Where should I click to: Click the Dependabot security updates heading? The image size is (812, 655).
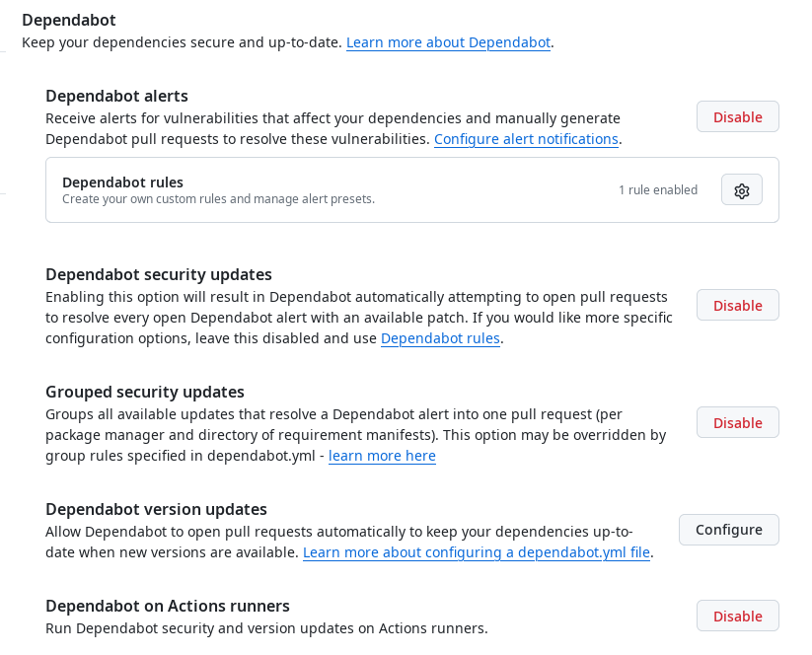pyautogui.click(x=159, y=275)
